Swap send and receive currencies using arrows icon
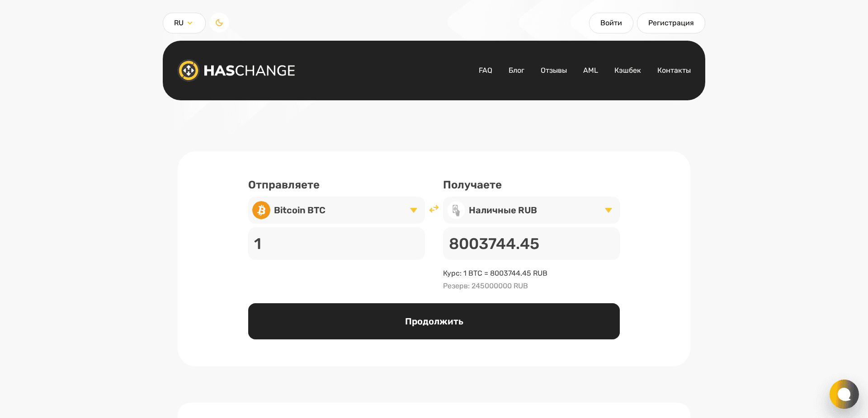 tap(434, 209)
